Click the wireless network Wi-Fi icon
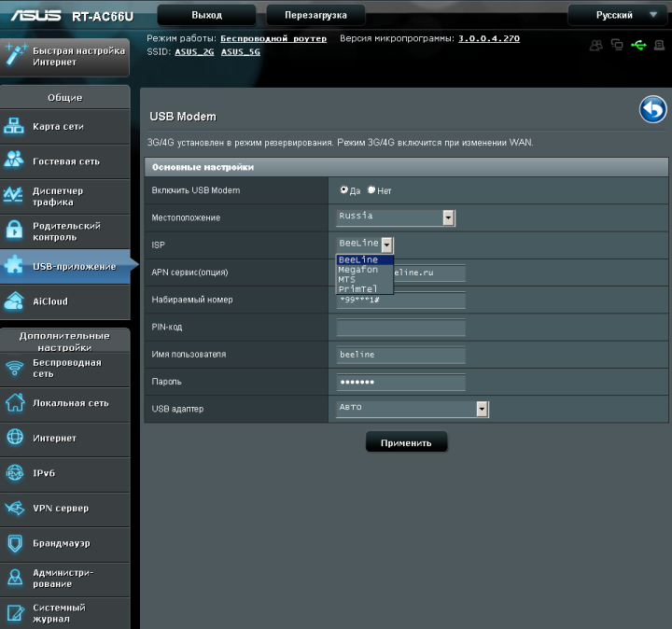 click(x=15, y=368)
